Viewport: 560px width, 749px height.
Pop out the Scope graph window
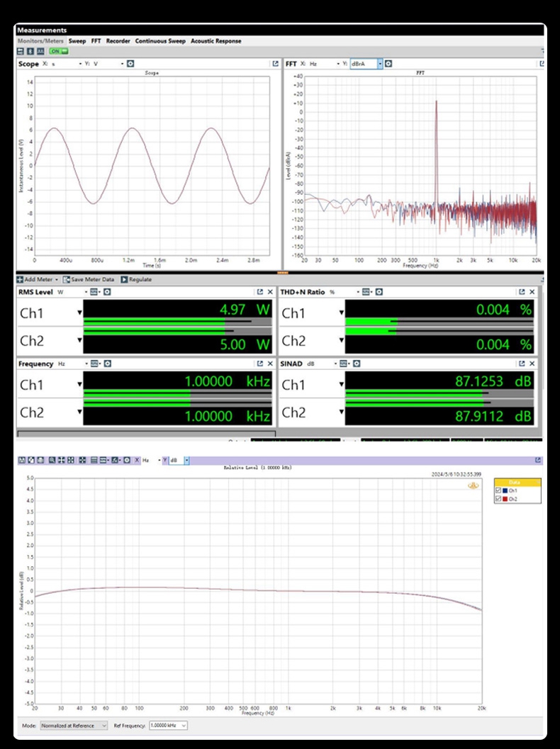274,64
